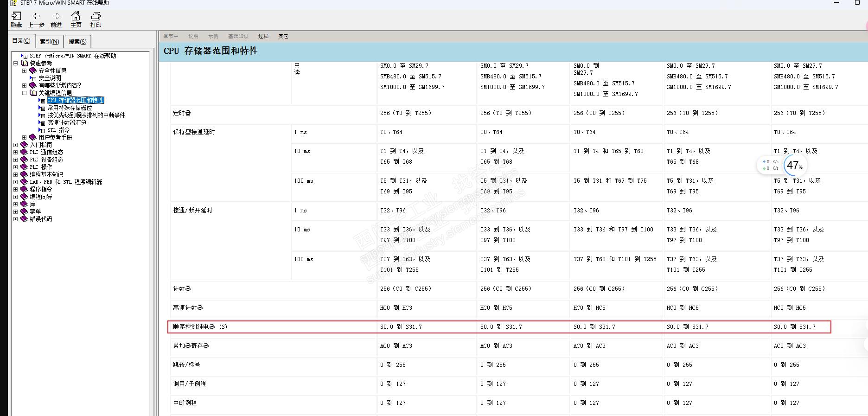Click the 累加器寄存器 row label
868x416 pixels.
[x=191, y=346]
